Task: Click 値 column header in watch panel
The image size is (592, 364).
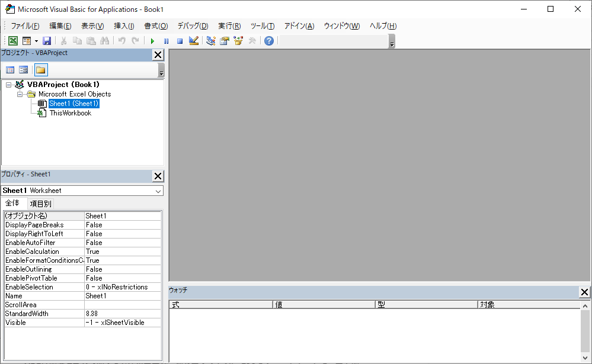Action: [x=324, y=304]
